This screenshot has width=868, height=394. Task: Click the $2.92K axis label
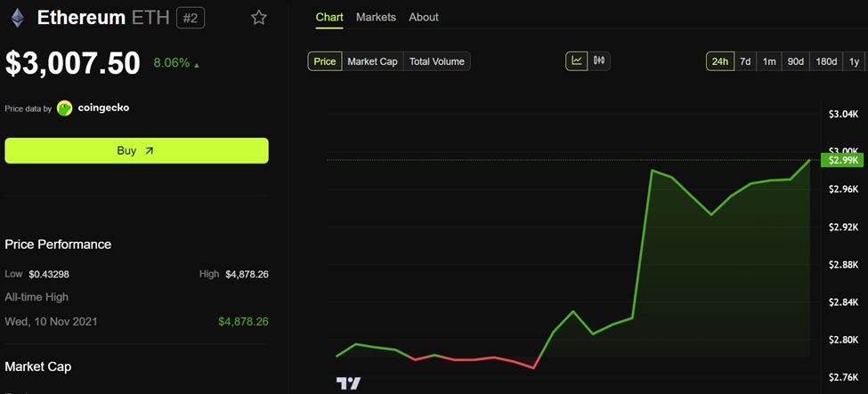[x=844, y=227]
